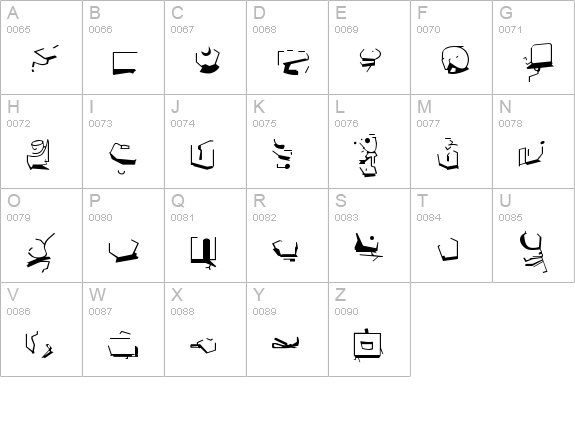Screen dimensions: 575x421
Task: Select the F 0070 round glyph
Action: (x=455, y=60)
